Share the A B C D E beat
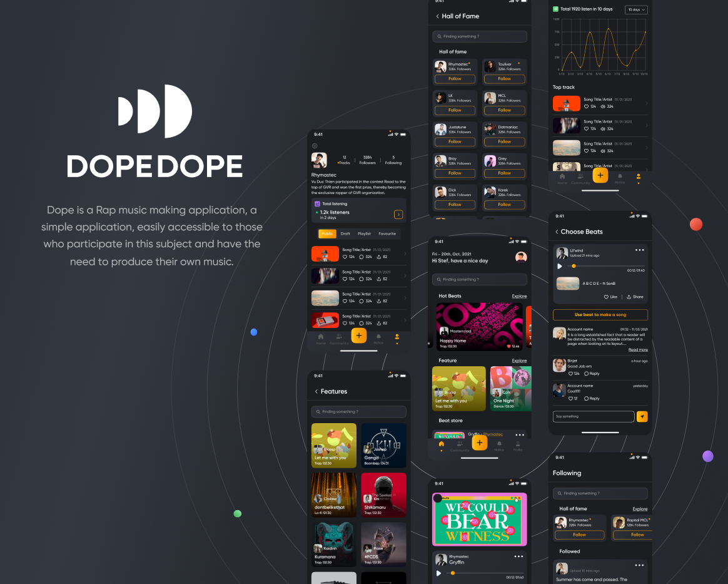Viewport: 728px width, 584px height. click(x=635, y=297)
